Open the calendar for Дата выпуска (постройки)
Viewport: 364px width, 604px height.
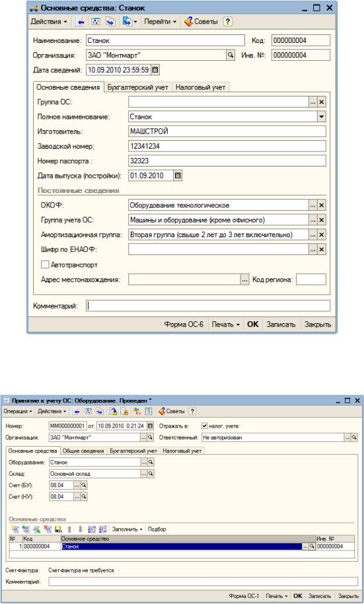click(178, 176)
